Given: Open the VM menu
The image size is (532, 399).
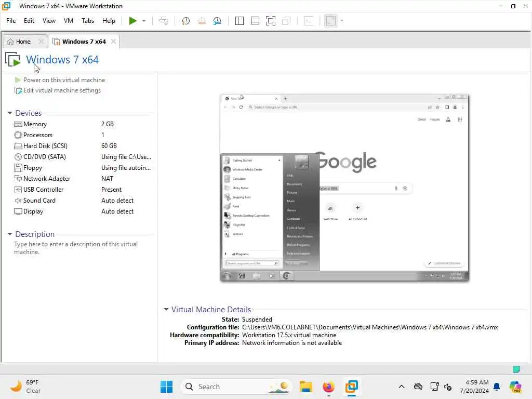Looking at the screenshot, I should click(x=69, y=21).
